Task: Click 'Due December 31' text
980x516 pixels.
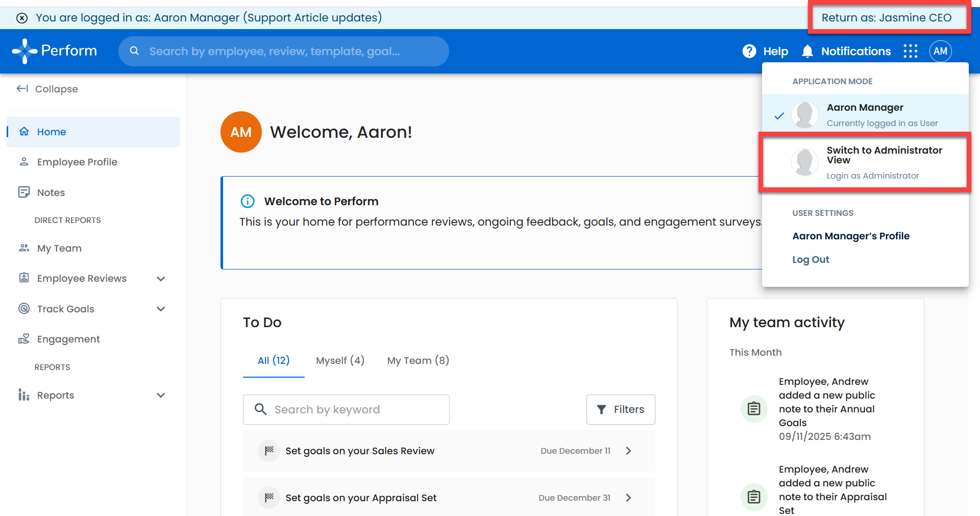Action: pyautogui.click(x=574, y=498)
